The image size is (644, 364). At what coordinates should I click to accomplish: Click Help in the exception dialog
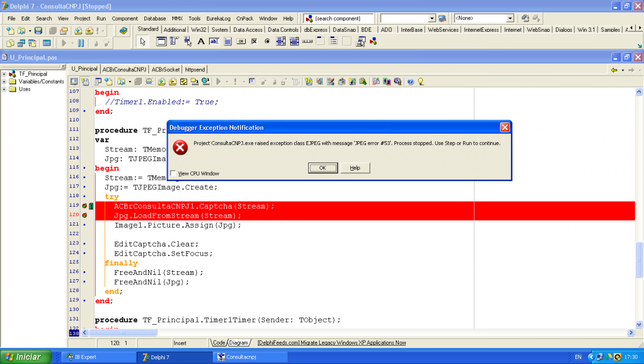[355, 168]
